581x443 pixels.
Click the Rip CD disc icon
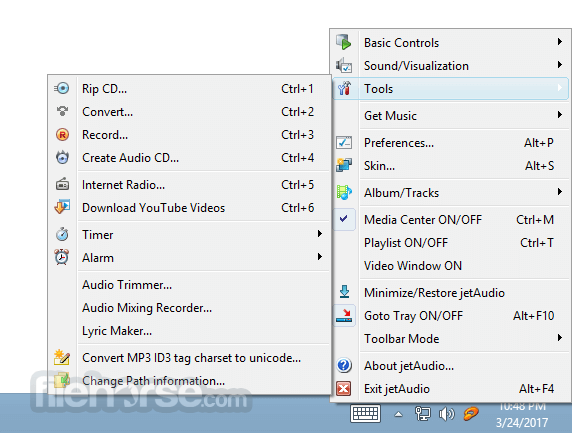62,89
